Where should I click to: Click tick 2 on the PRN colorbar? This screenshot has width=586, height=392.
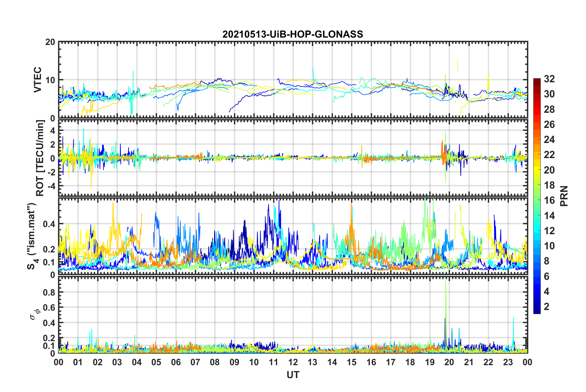[547, 307]
